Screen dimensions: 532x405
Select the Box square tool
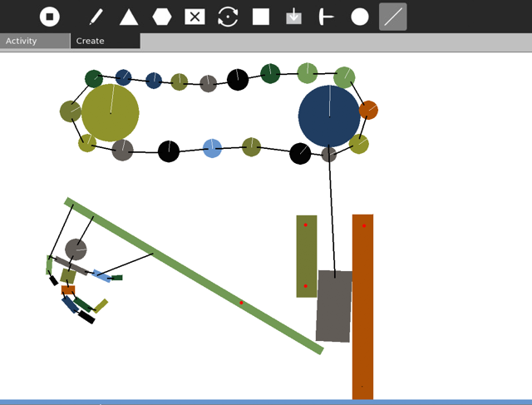point(261,17)
